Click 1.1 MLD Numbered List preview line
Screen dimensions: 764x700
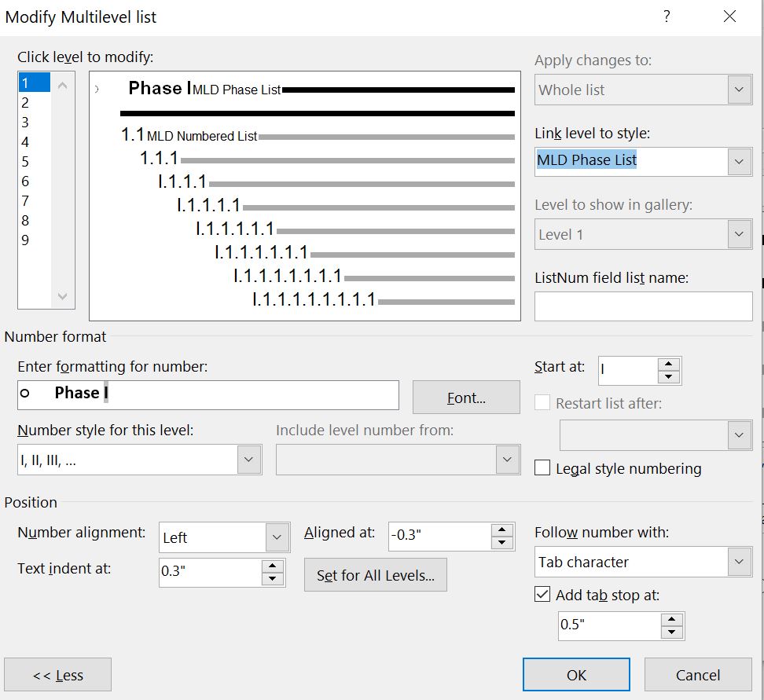(x=318, y=135)
